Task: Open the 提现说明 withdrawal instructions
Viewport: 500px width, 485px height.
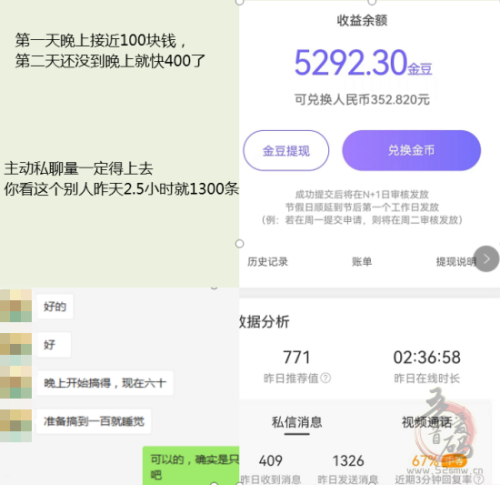Action: point(455,262)
